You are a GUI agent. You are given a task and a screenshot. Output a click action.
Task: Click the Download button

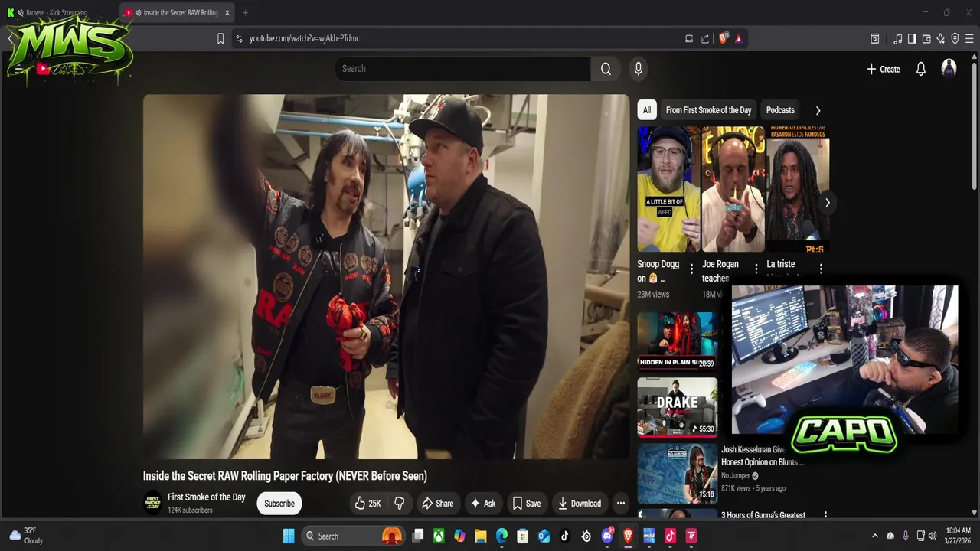(x=580, y=504)
